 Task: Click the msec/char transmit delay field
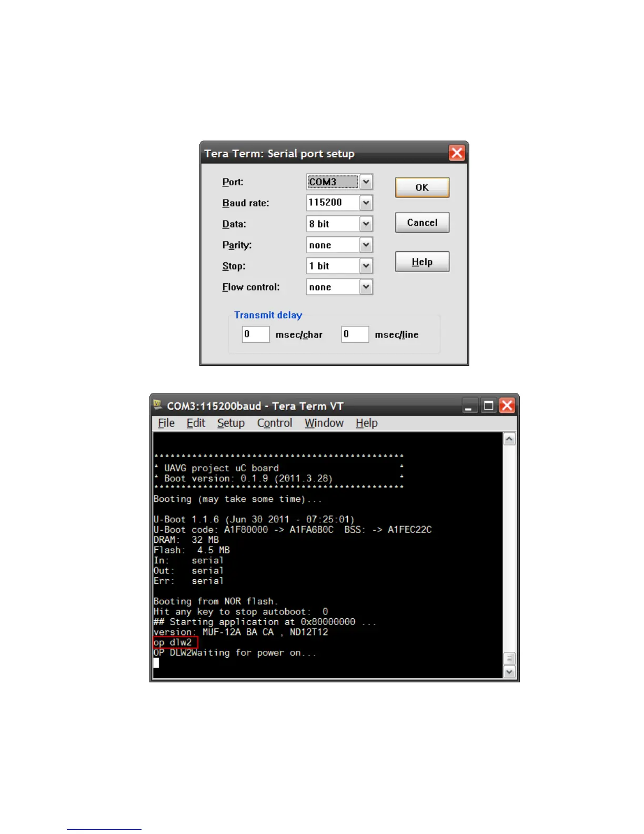click(x=256, y=334)
